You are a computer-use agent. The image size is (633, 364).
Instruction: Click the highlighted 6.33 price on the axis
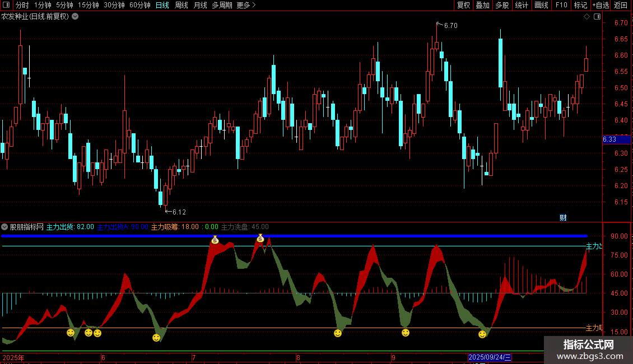616,139
